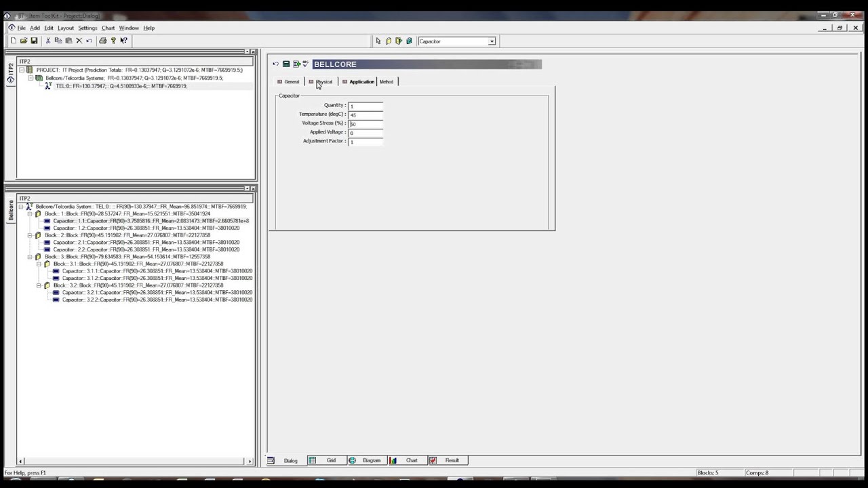
Task: Open the File menu
Action: pyautogui.click(x=22, y=28)
